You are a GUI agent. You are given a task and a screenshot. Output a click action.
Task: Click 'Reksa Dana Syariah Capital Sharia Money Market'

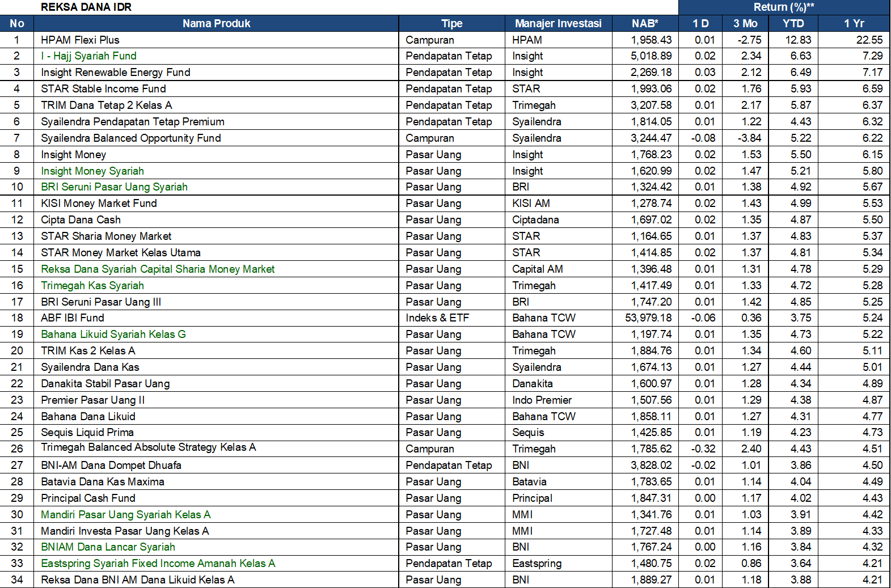click(x=158, y=269)
